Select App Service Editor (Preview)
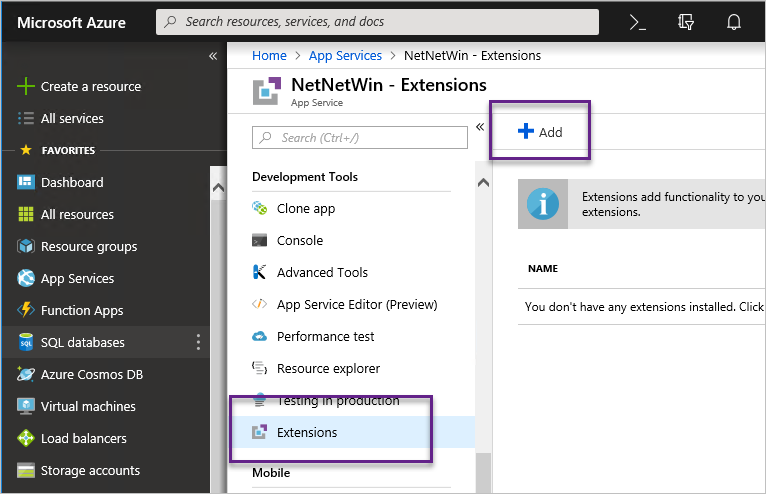The width and height of the screenshot is (766, 494). (357, 304)
